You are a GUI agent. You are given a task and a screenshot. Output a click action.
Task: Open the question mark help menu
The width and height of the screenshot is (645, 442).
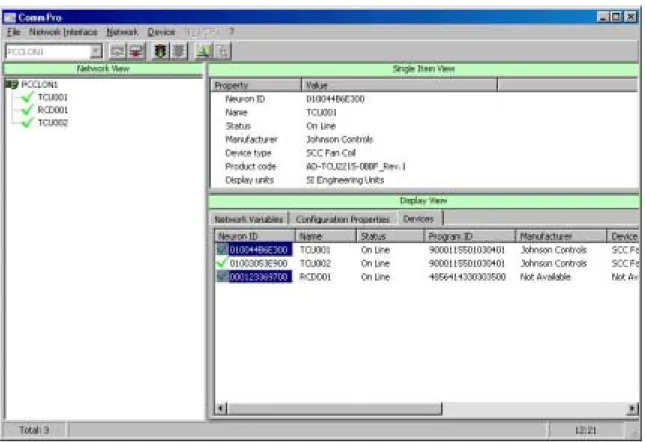coord(232,32)
